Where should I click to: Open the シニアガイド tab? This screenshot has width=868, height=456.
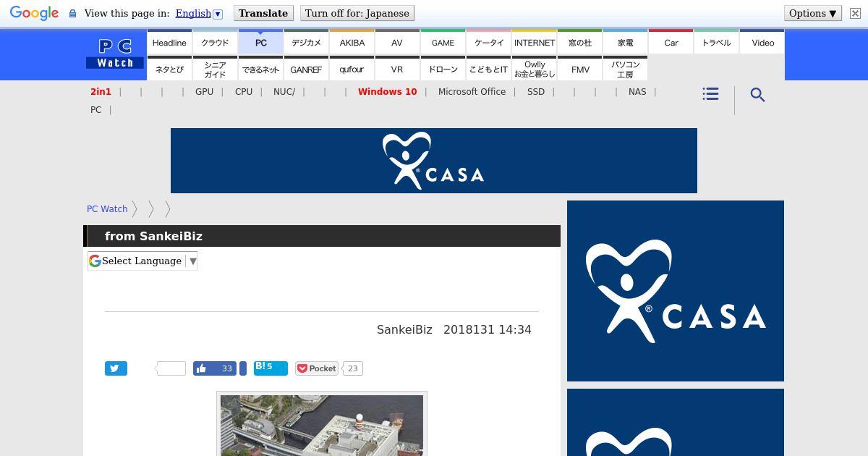click(215, 69)
